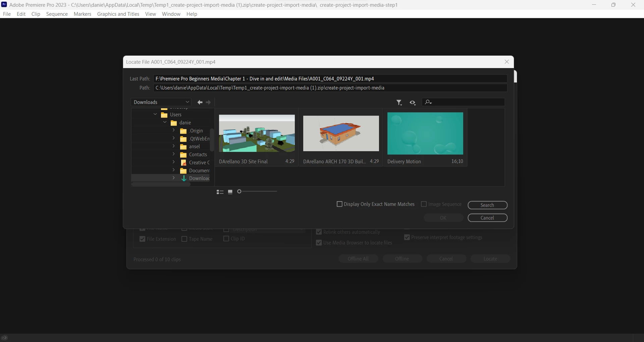Open the Help menu
The width and height of the screenshot is (644, 342).
(x=192, y=14)
